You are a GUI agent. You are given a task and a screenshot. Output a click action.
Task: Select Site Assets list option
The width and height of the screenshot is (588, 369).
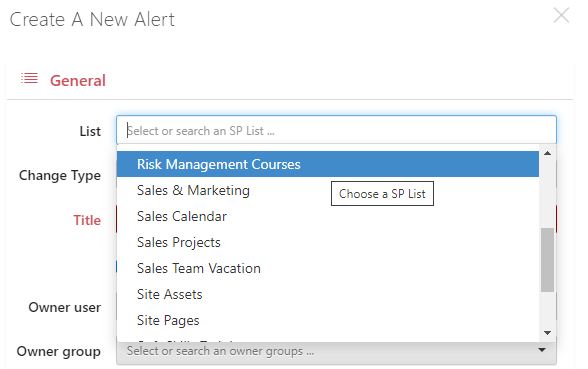pos(328,294)
